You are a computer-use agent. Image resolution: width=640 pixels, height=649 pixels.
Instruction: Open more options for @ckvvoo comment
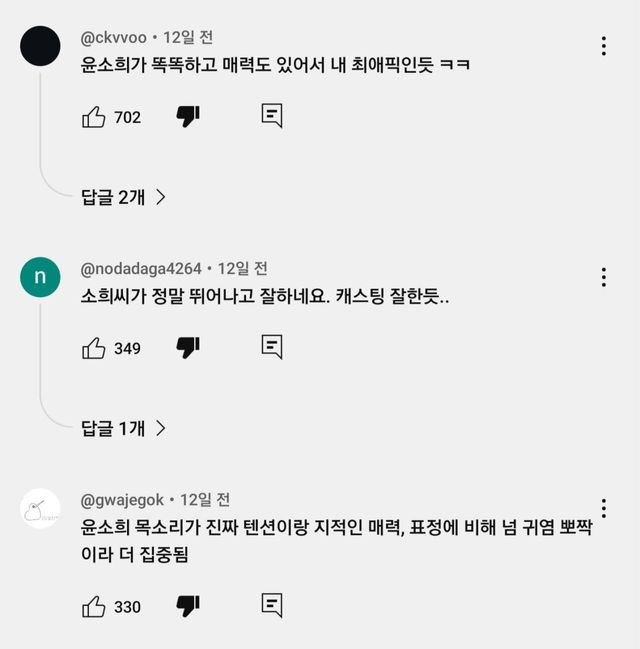pyautogui.click(x=604, y=46)
